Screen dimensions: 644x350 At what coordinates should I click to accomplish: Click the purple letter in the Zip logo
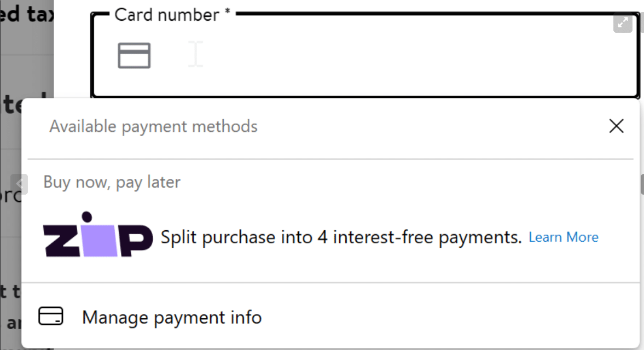[100, 241]
